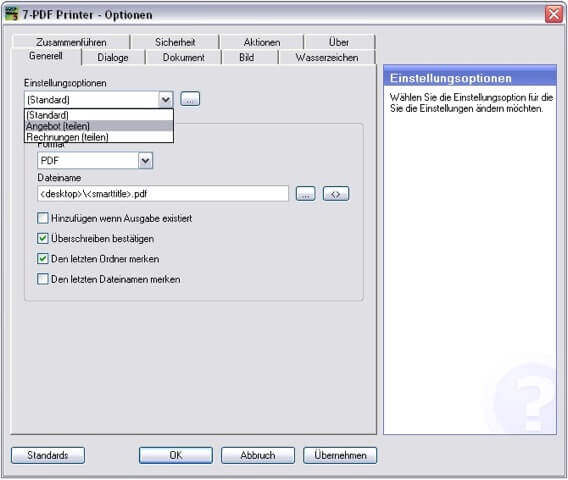Open the Dokument tab

tap(183, 57)
